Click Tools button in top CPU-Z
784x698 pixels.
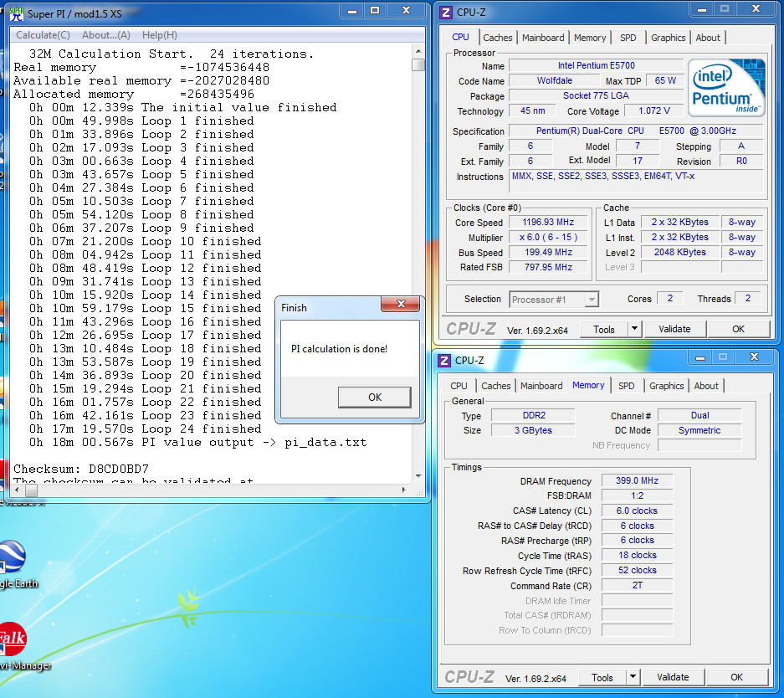[604, 330]
